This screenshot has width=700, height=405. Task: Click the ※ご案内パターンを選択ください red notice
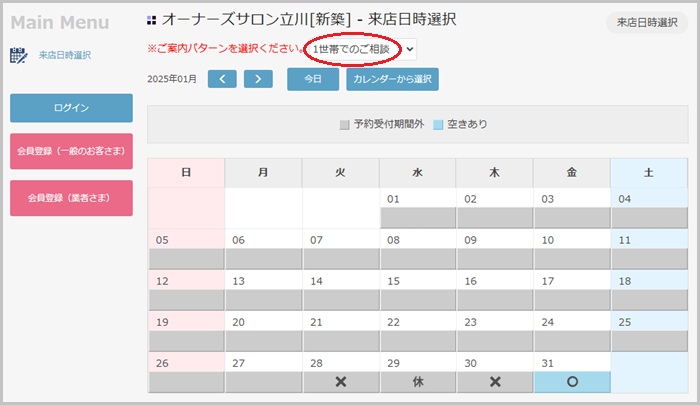pos(226,49)
